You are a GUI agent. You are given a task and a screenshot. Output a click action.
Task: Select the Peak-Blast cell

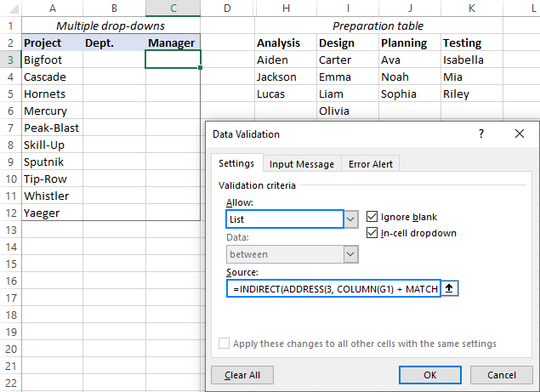(53, 128)
